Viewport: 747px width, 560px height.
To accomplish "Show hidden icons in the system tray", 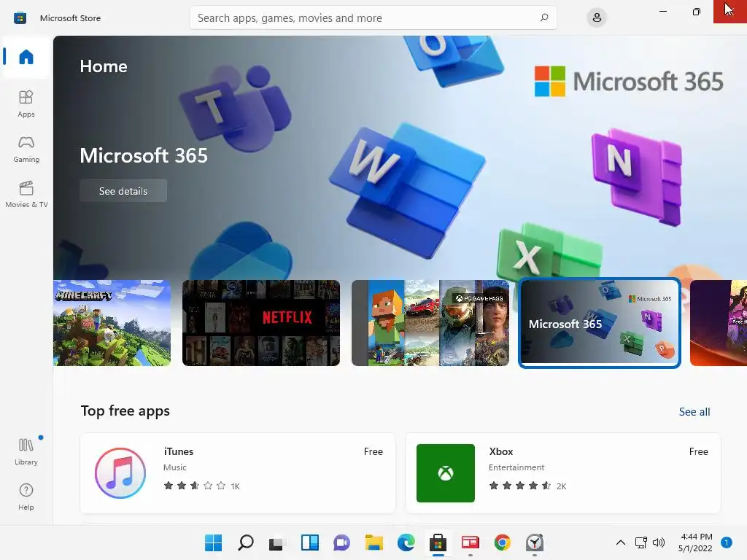I will click(x=620, y=542).
